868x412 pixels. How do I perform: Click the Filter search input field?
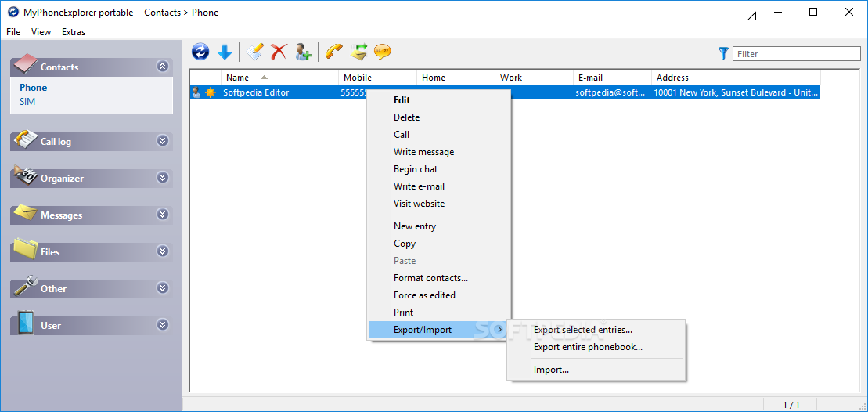tap(797, 54)
